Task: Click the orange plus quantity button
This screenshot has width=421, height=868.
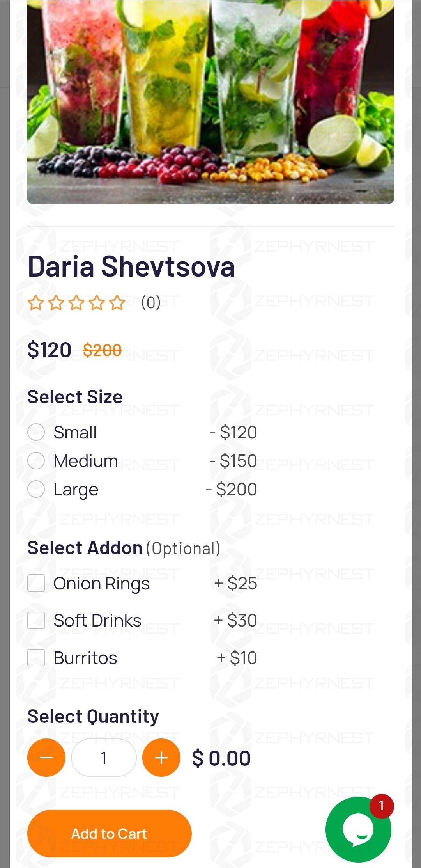Action: (161, 758)
